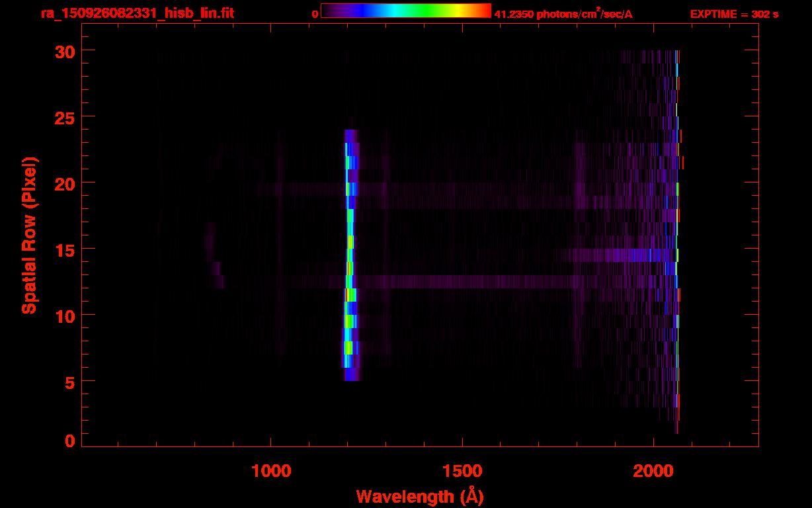
Task: Click the x-axis tick label 2000
Action: coord(653,470)
